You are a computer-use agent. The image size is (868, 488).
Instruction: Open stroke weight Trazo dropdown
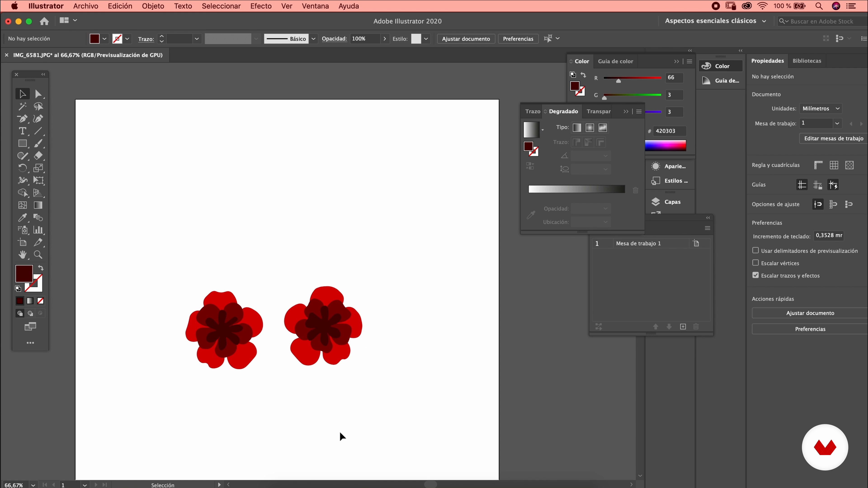[197, 39]
